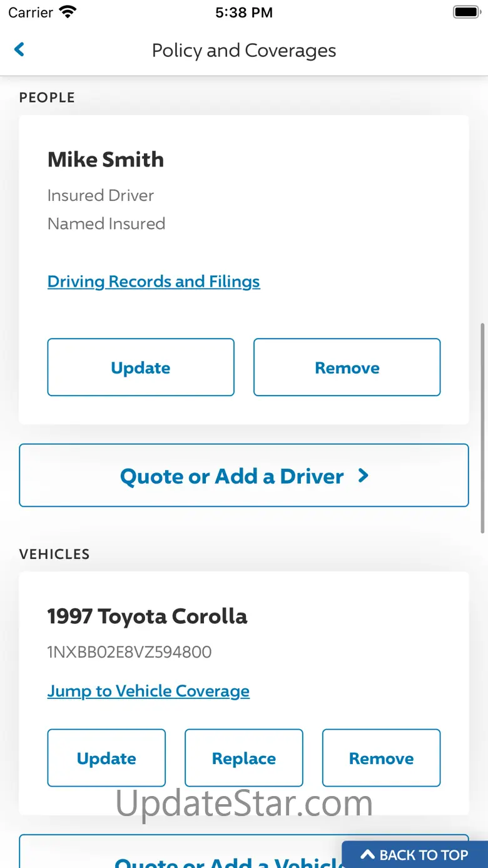Jump to Vehicle Coverage link

pyautogui.click(x=148, y=691)
